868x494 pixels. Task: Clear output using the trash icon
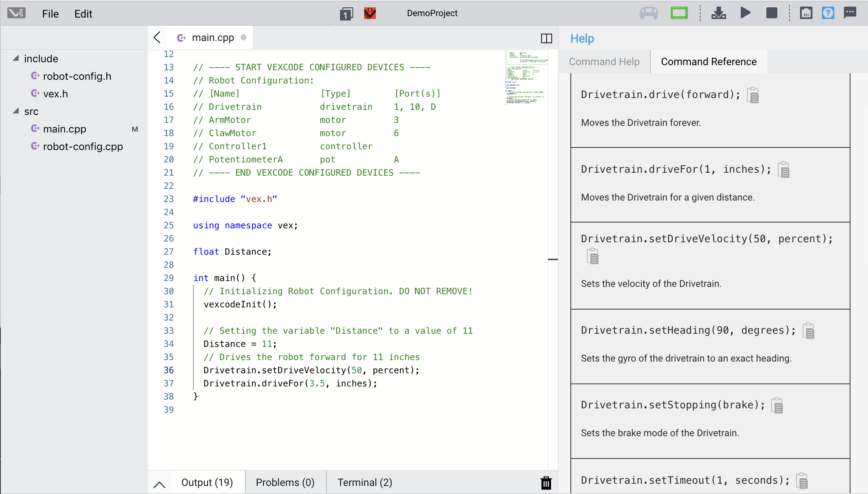click(x=546, y=483)
